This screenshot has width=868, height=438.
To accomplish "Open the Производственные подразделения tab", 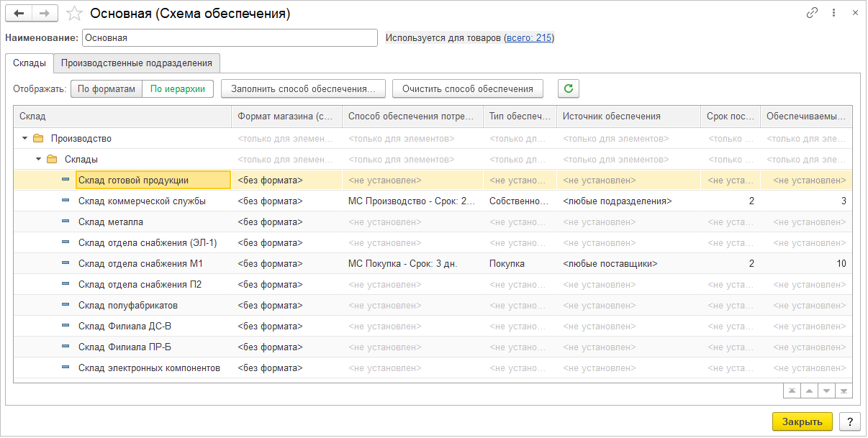I will [x=137, y=63].
